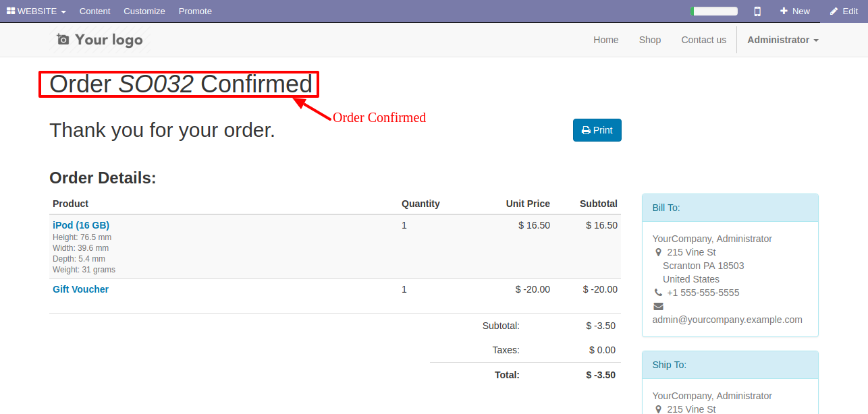Click the map marker icon in Ship To
The width and height of the screenshot is (868, 414).
pos(659,409)
